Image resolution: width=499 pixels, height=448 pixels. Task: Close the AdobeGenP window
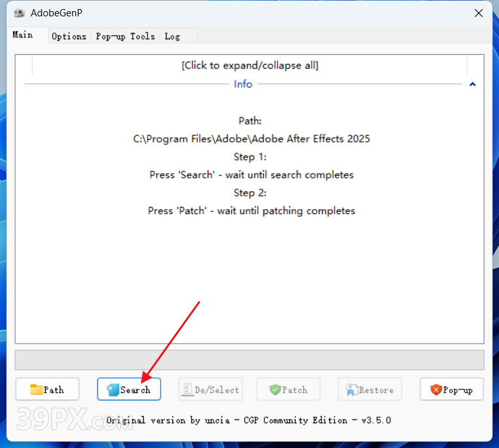point(478,13)
